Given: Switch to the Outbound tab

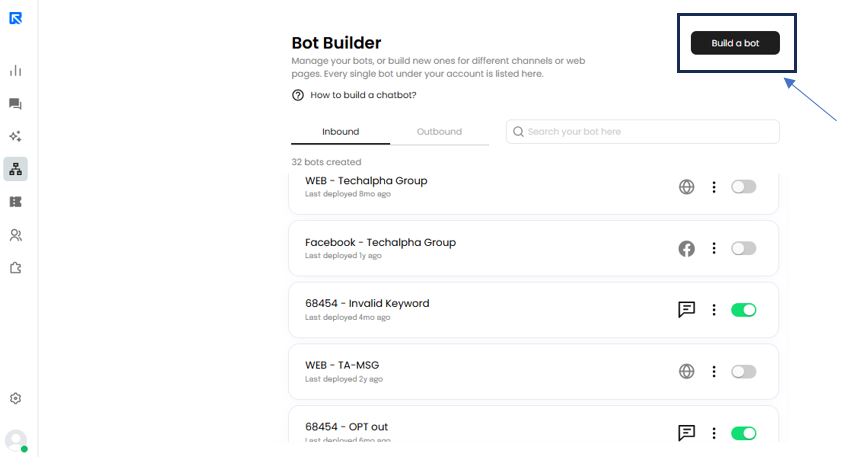Looking at the screenshot, I should pyautogui.click(x=439, y=132).
